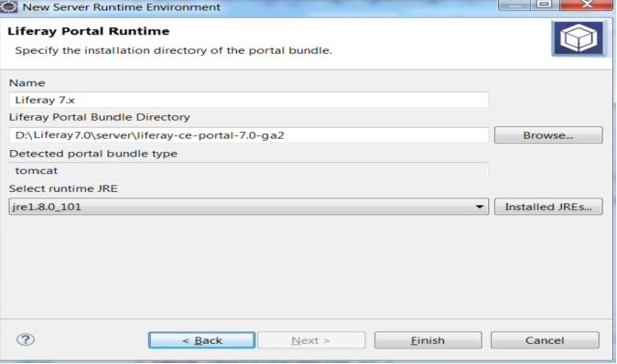The width and height of the screenshot is (617, 364).
Task: Click the Eclipse icon in title bar
Action: (x=8, y=6)
